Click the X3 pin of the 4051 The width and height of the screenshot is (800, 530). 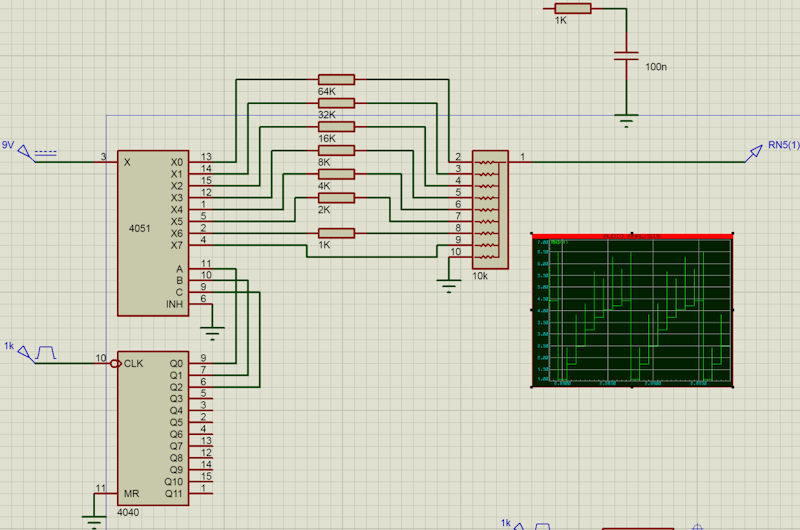click(x=201, y=198)
